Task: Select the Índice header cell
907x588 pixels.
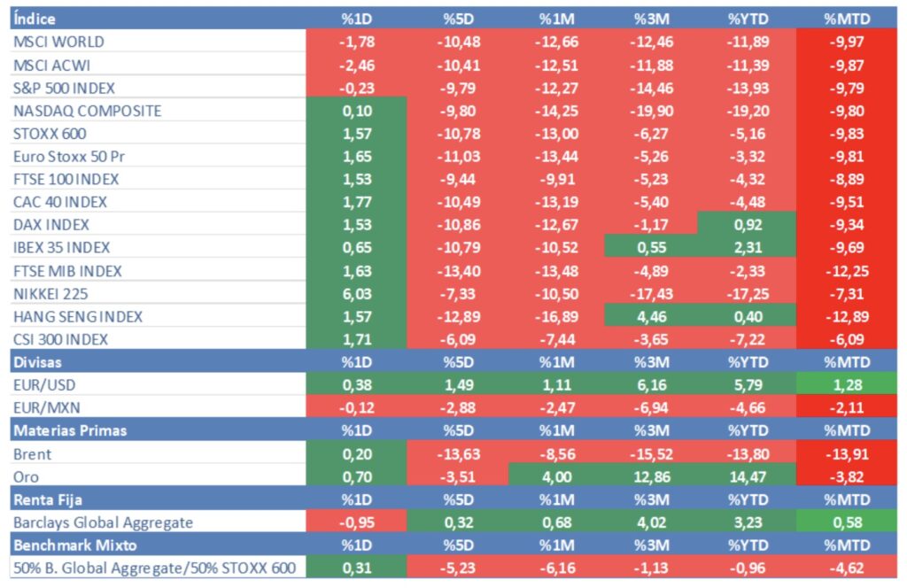Action: point(35,19)
